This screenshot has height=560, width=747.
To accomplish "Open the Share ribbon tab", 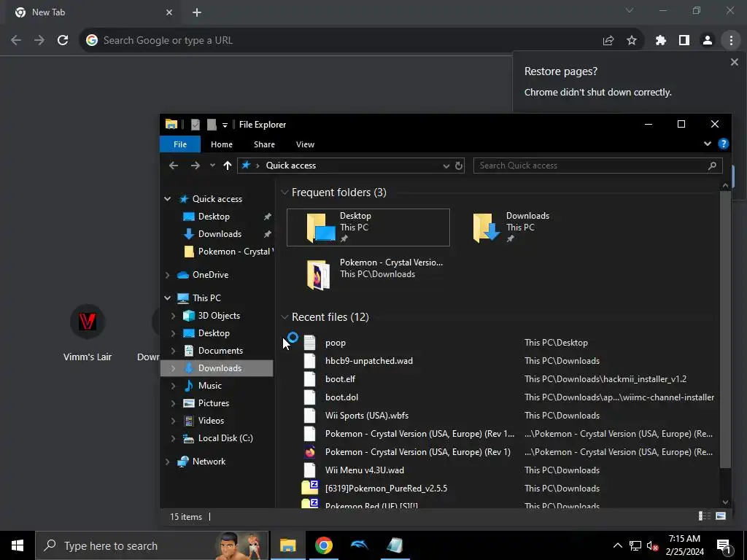I will (x=264, y=144).
